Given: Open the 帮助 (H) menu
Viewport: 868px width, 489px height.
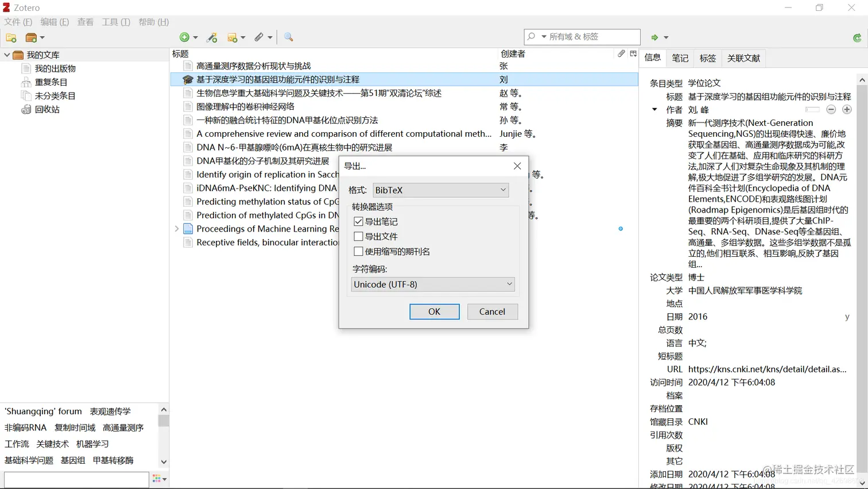Looking at the screenshot, I should (x=154, y=22).
